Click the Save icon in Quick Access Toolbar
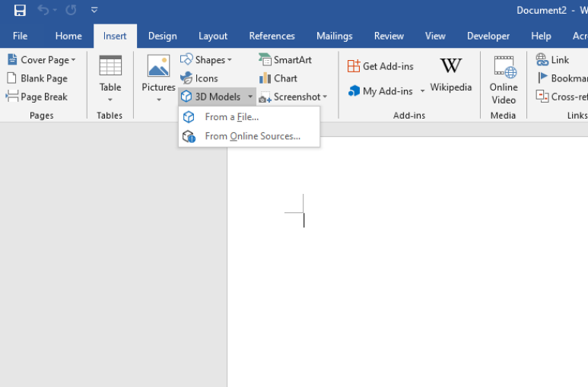The image size is (588, 387). tap(20, 10)
